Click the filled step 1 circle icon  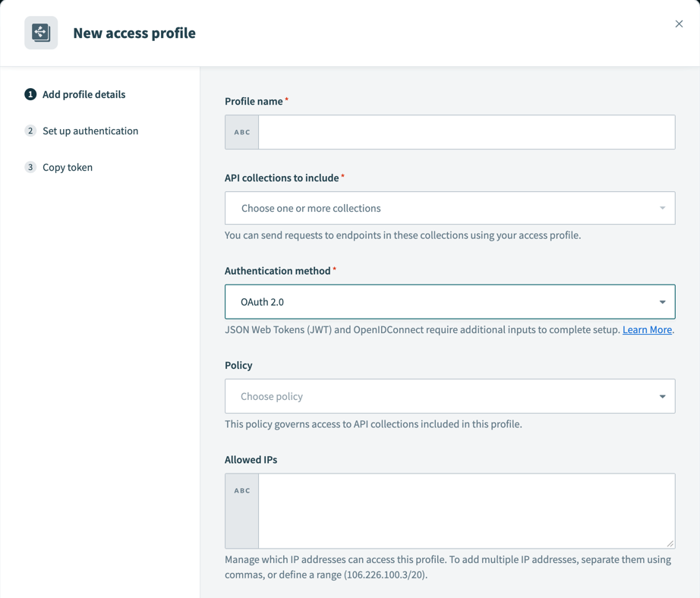tap(30, 95)
